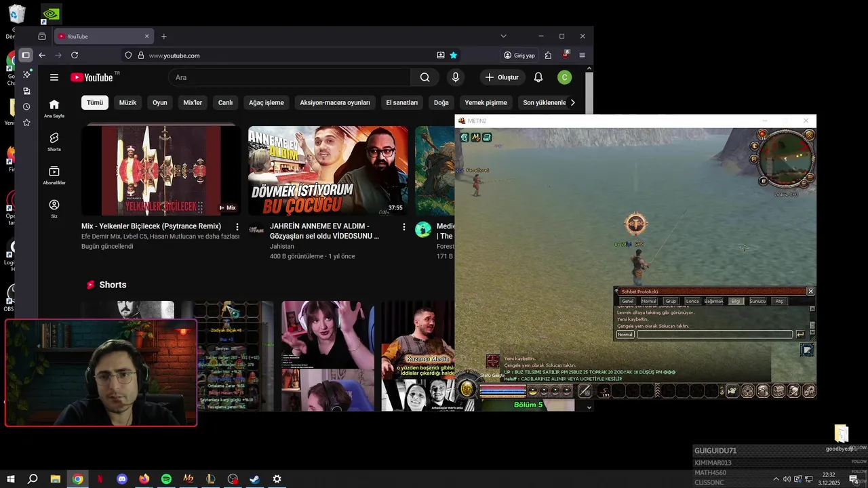
Task: Toggle the Sunucu chat filter
Action: coord(757,301)
